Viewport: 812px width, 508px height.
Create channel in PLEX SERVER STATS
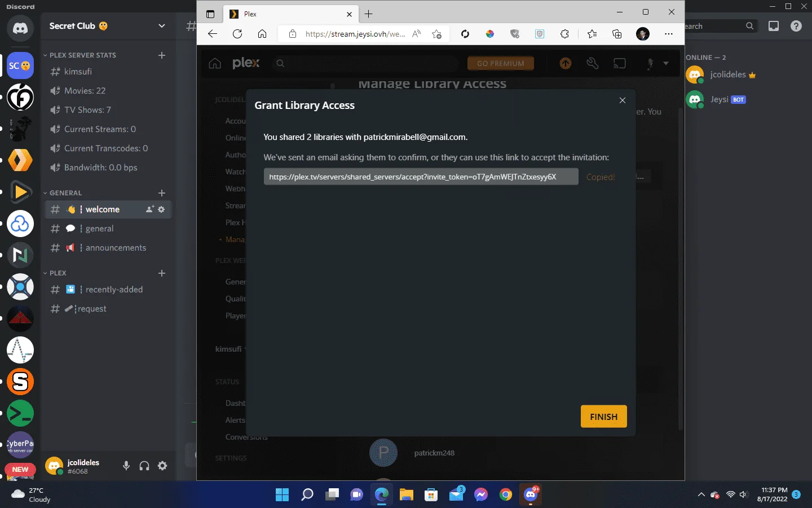[x=162, y=55]
